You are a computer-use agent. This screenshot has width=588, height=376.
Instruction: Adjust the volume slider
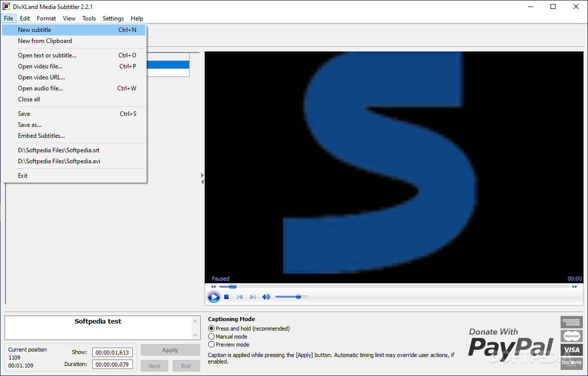click(x=298, y=297)
